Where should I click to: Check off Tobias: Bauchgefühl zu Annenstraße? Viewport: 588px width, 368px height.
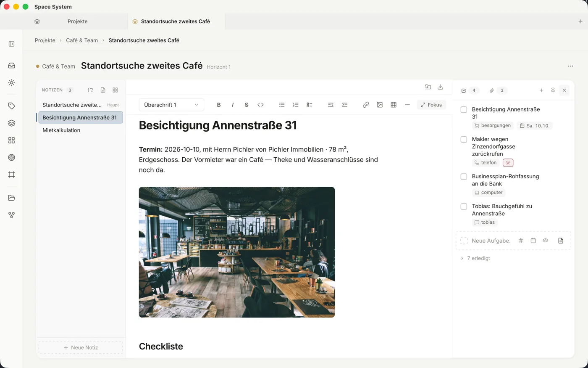click(x=464, y=207)
